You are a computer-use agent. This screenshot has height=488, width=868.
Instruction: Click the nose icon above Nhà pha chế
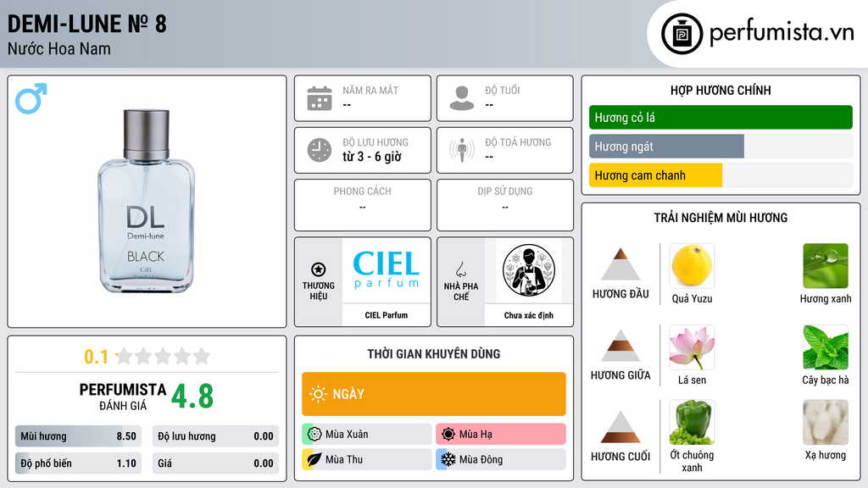[460, 269]
